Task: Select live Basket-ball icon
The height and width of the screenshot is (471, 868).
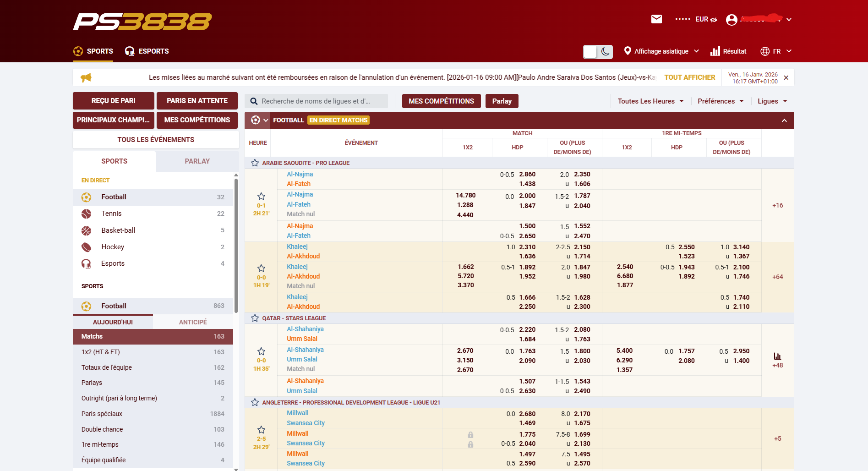Action: (x=86, y=230)
